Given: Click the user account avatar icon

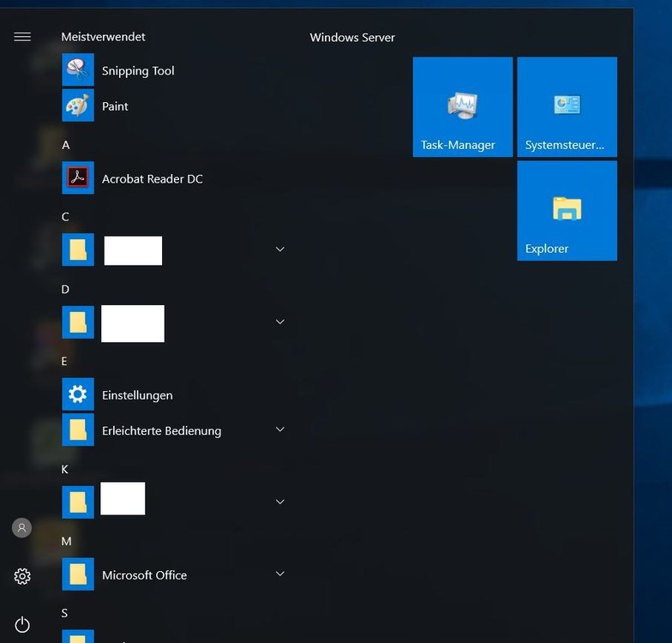Looking at the screenshot, I should coord(22,528).
